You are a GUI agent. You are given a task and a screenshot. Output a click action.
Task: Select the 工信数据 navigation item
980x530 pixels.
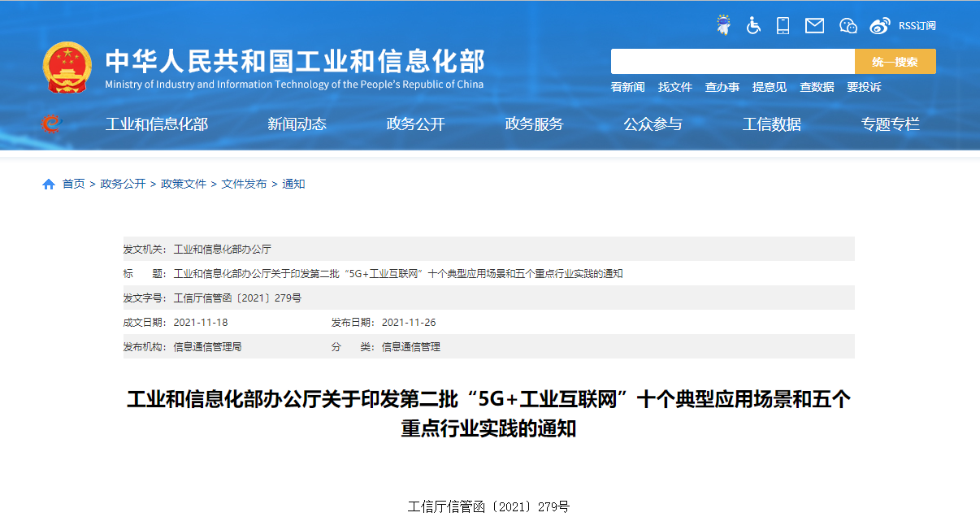tap(771, 124)
